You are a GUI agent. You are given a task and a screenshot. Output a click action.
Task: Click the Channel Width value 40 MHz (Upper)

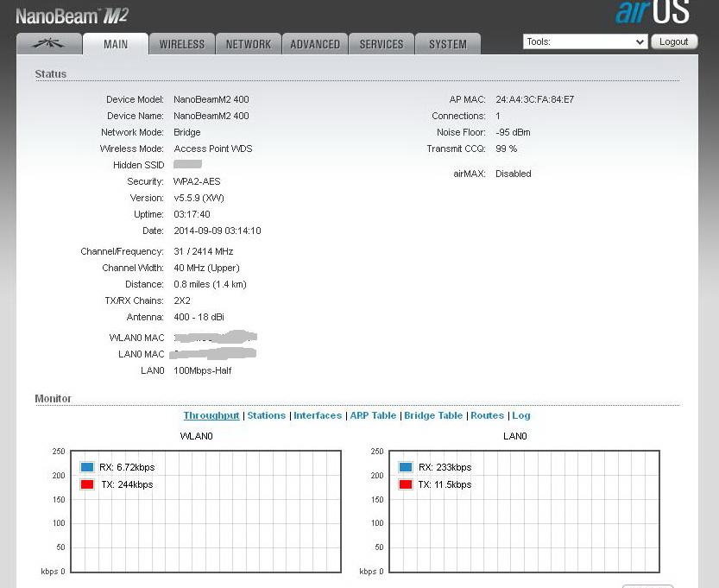(207, 268)
